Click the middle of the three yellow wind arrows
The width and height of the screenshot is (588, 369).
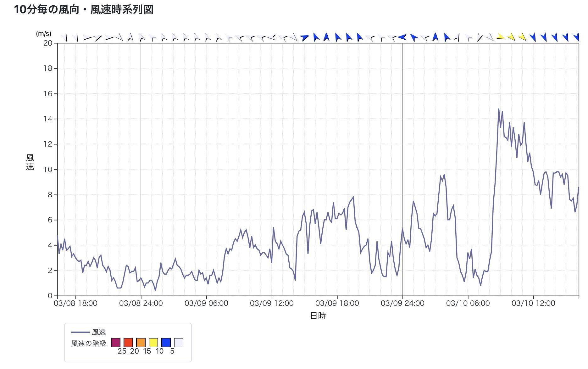(512, 37)
